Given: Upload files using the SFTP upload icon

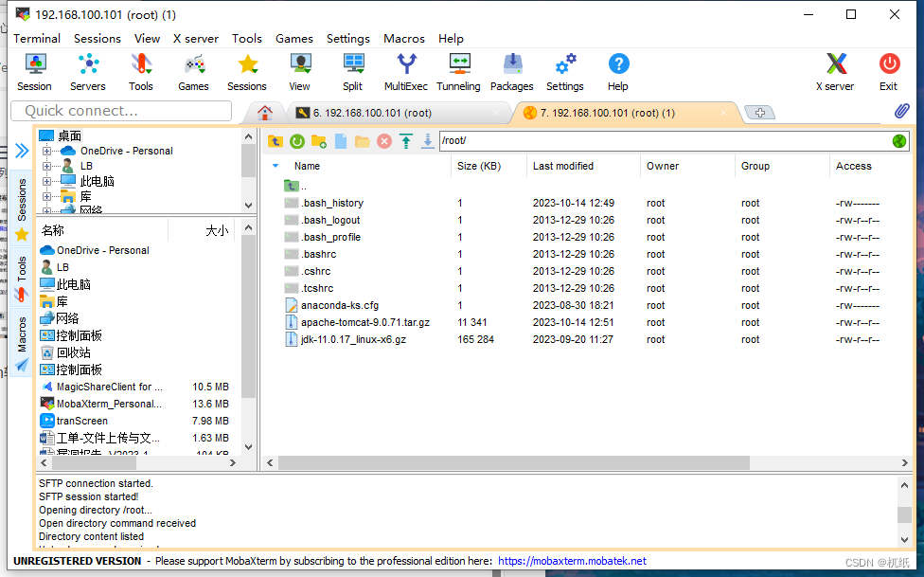Looking at the screenshot, I should tap(406, 141).
